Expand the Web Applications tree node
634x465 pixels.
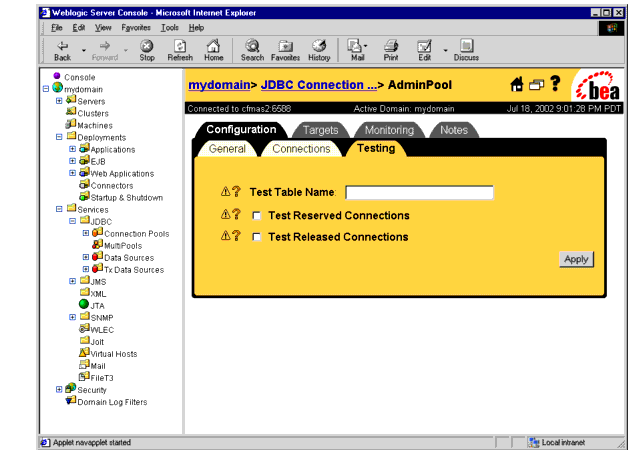(x=72, y=173)
